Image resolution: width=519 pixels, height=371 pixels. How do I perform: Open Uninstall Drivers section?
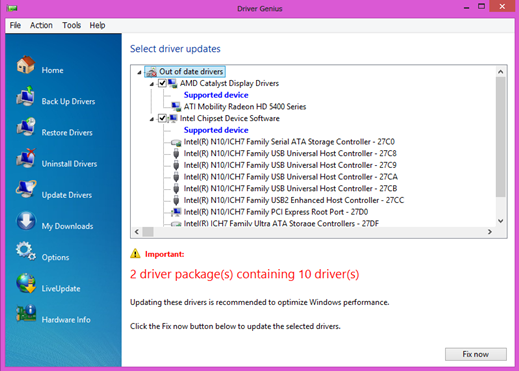pyautogui.click(x=69, y=164)
